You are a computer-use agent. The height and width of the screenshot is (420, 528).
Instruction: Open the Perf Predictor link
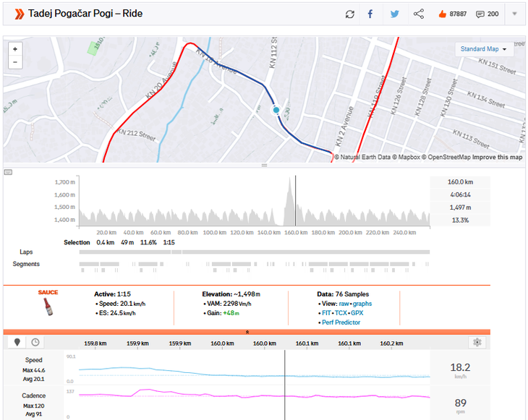tap(338, 322)
